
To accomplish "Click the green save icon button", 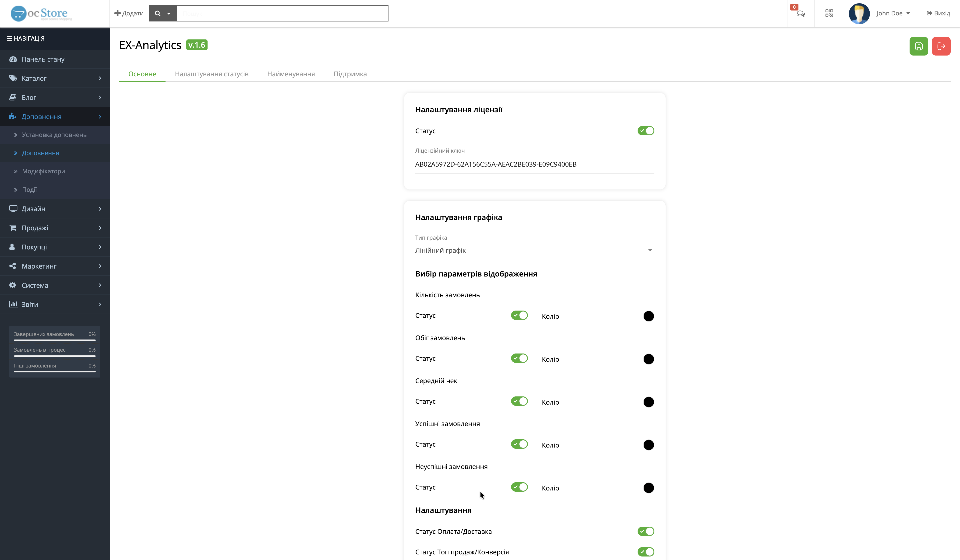I will pyautogui.click(x=918, y=46).
